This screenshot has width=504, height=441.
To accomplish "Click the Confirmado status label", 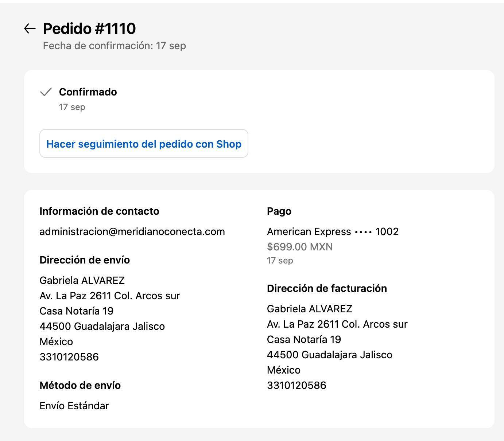I will tap(88, 92).
